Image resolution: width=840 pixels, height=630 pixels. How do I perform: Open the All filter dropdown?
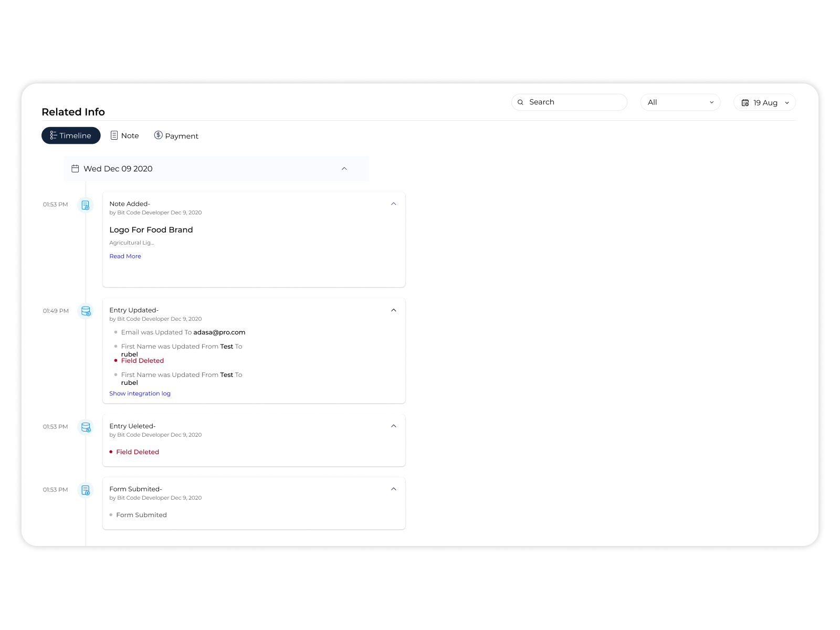pyautogui.click(x=680, y=102)
